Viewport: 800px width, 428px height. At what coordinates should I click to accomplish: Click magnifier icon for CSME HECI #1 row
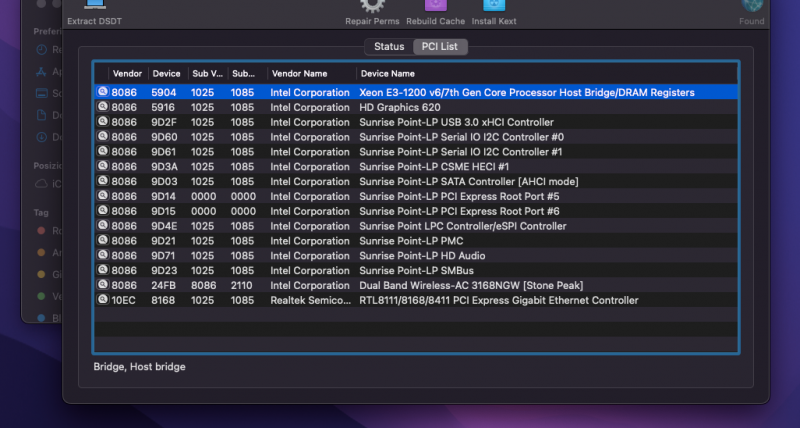tap(103, 166)
